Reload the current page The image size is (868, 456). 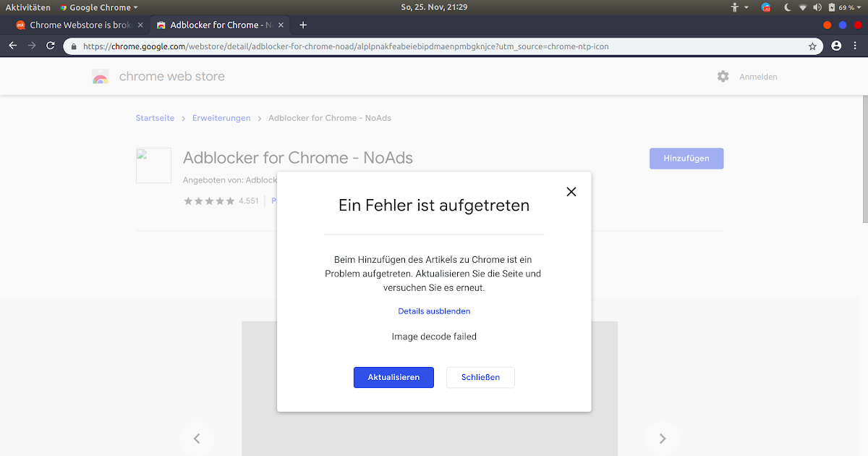point(51,46)
